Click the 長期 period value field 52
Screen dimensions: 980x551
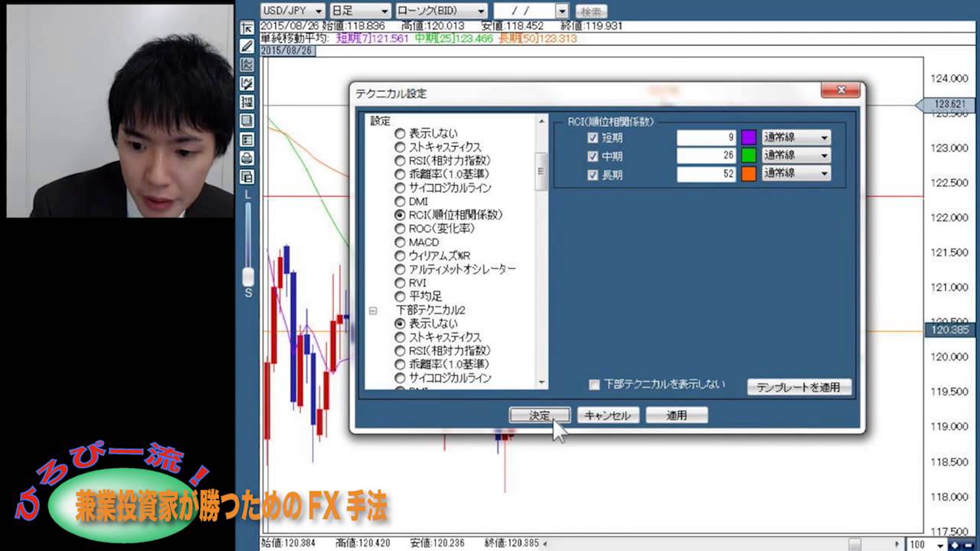(x=706, y=174)
